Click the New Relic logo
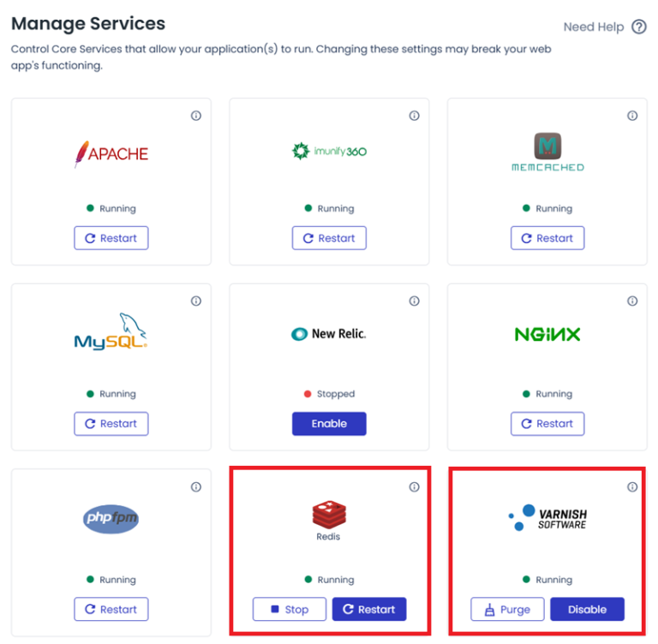This screenshot has height=644, width=658. 329,334
